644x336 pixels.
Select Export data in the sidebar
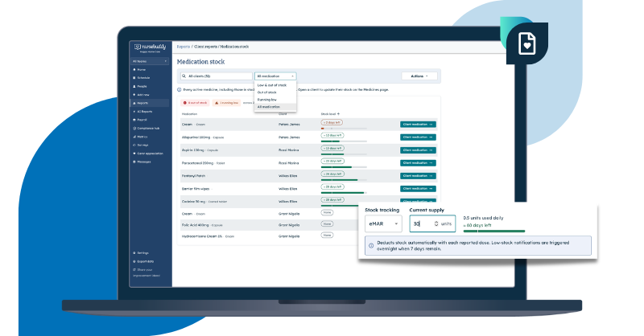143,261
